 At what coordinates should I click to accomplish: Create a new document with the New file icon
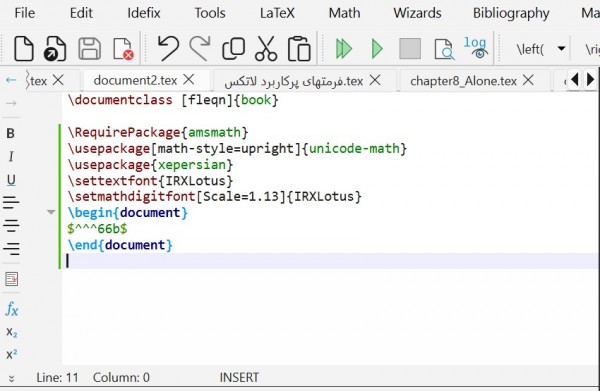pyautogui.click(x=24, y=49)
